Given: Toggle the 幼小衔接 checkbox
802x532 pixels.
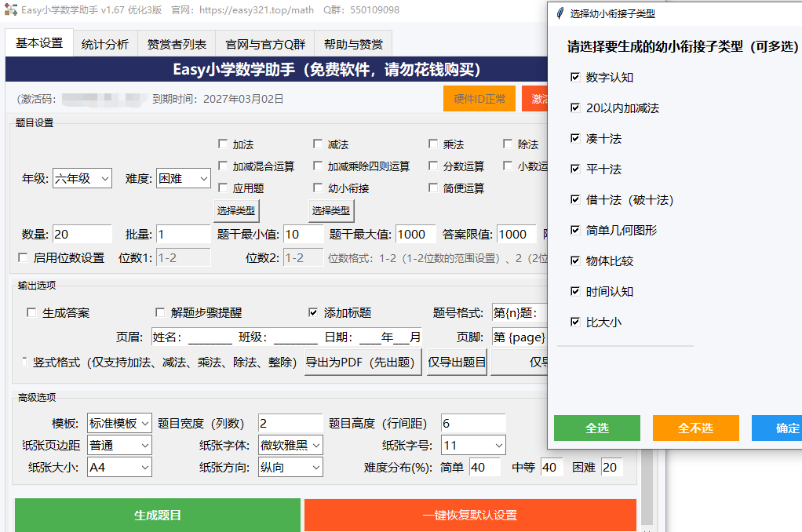Looking at the screenshot, I should pyautogui.click(x=318, y=188).
